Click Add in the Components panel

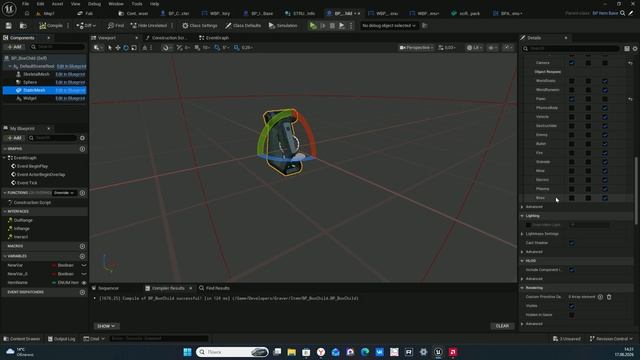[x=14, y=47]
